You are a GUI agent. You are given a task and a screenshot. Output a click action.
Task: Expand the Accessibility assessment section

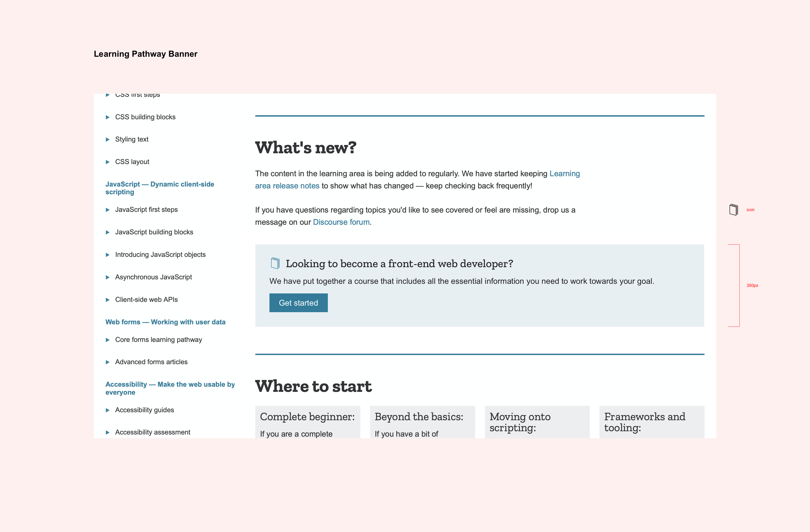click(x=108, y=432)
